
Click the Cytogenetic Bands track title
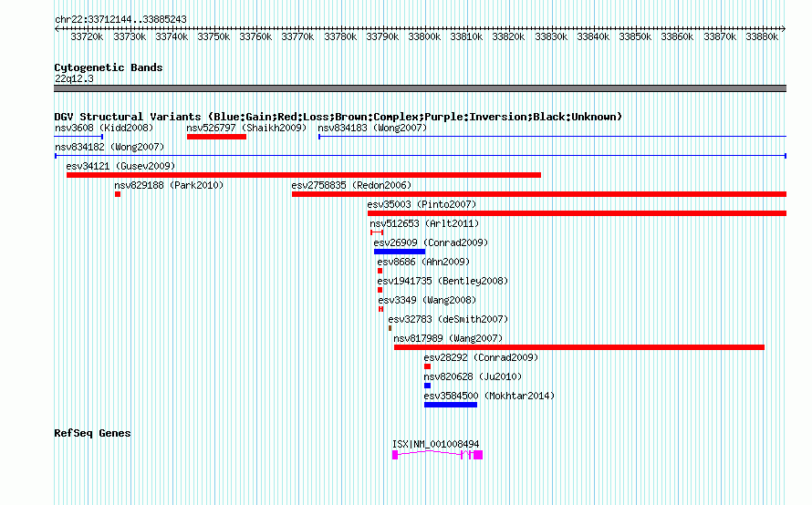tap(109, 67)
